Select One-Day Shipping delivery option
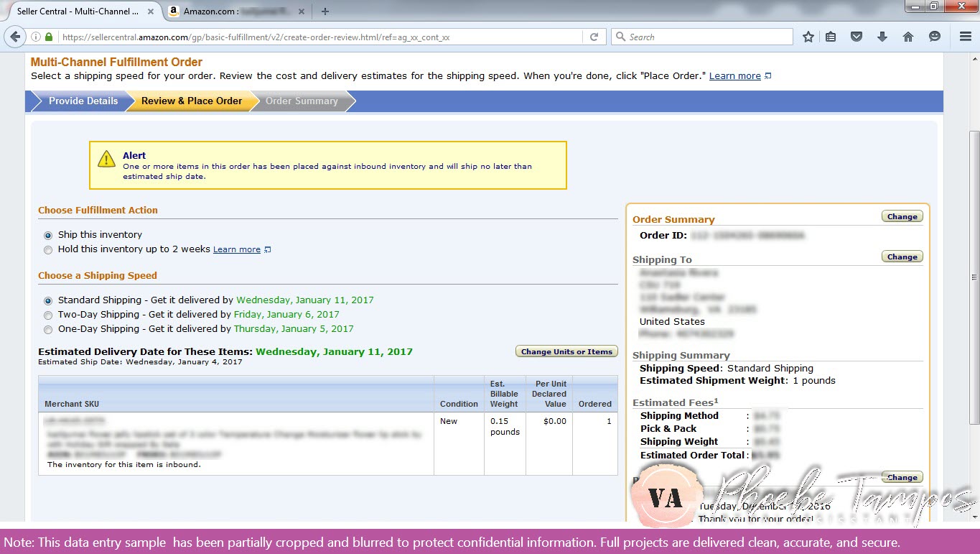 pyautogui.click(x=48, y=329)
